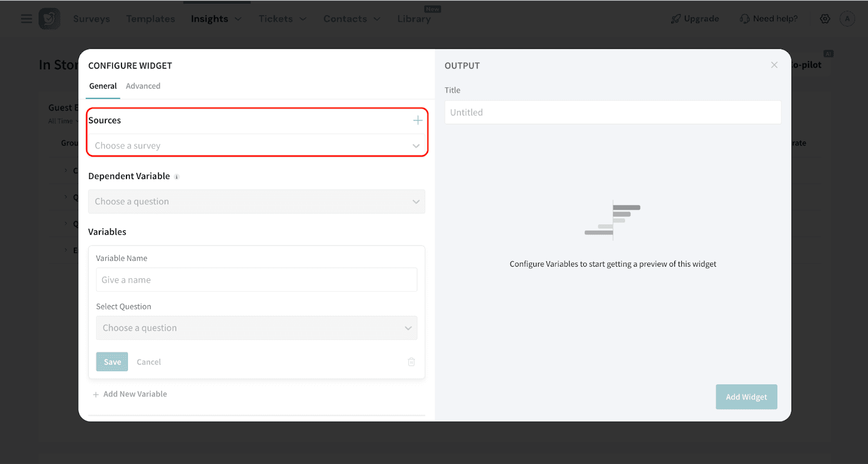
Task: Click the user avatar icon
Action: (847, 19)
